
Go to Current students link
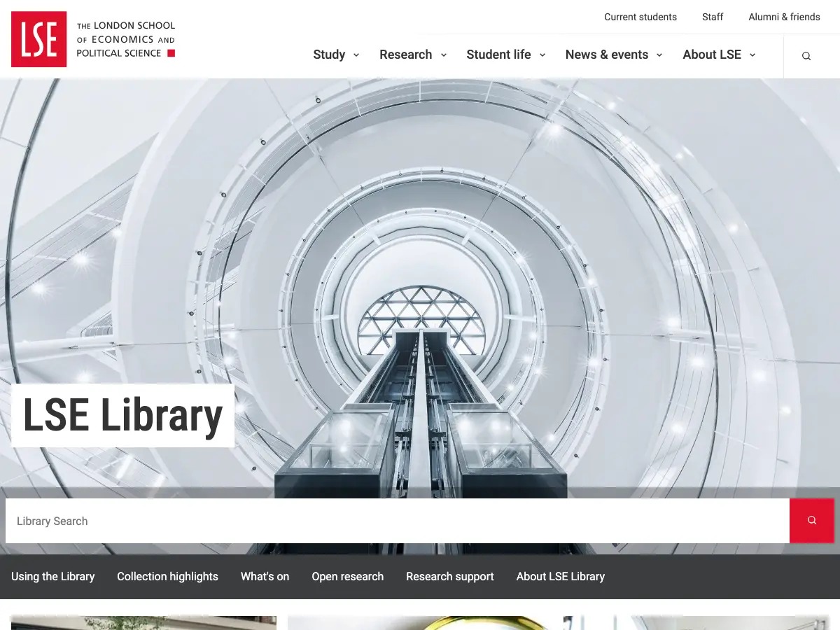pos(640,17)
